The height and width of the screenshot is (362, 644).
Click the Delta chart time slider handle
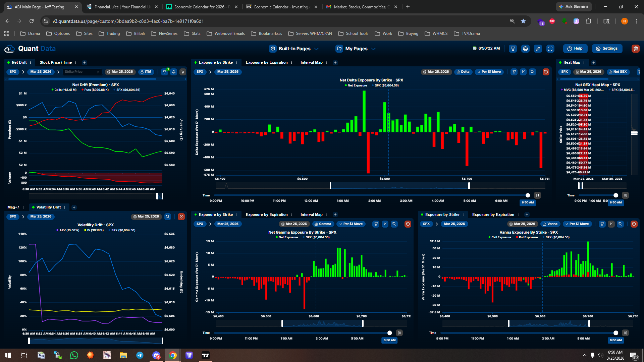coord(528,195)
